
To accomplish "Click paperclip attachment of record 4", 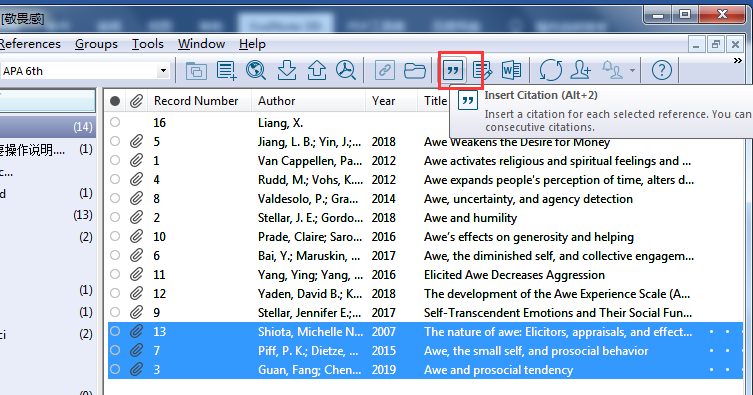I will point(136,179).
